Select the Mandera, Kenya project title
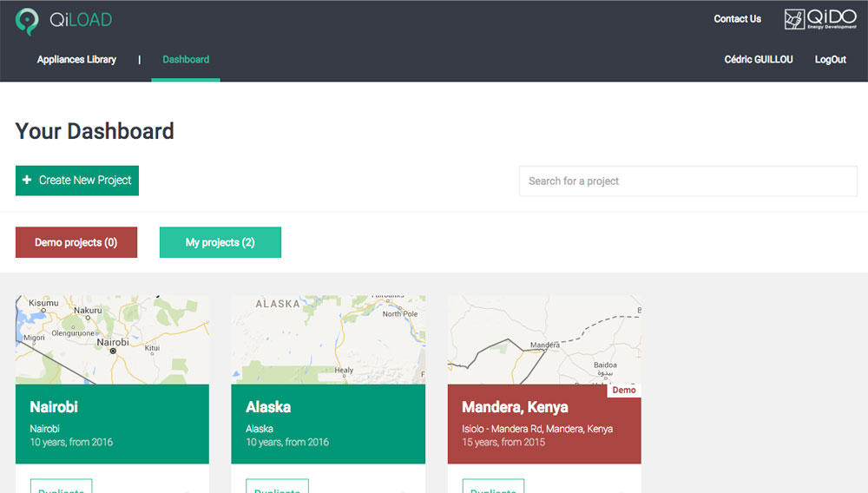This screenshot has width=868, height=493. [x=515, y=407]
